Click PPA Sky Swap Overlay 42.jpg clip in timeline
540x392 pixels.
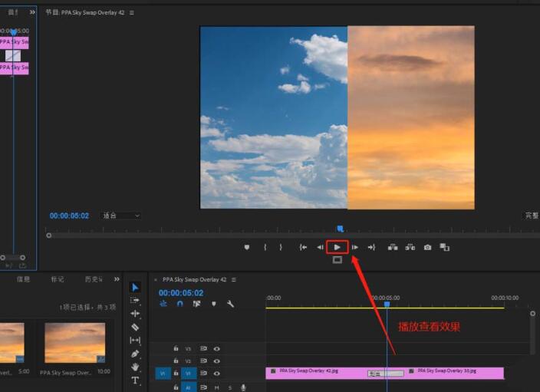pos(314,373)
